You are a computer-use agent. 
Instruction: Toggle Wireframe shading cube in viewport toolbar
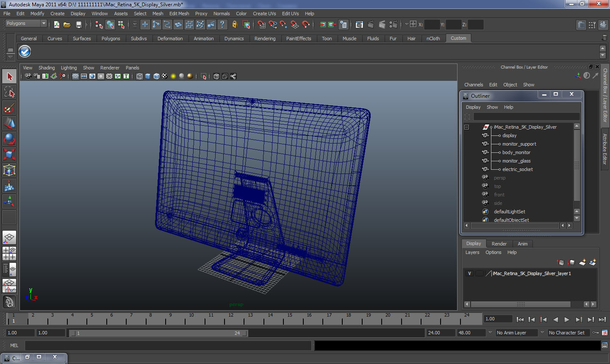coord(139,76)
